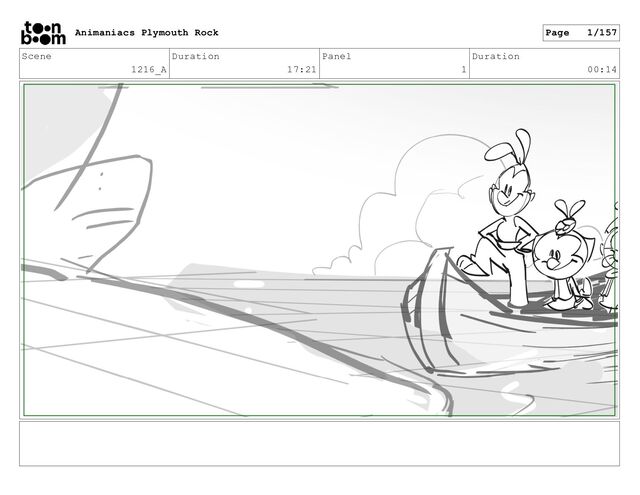Viewport: 640px width, 495px height.
Task: Click scene duration value '17:21'
Action: pyautogui.click(x=302, y=69)
